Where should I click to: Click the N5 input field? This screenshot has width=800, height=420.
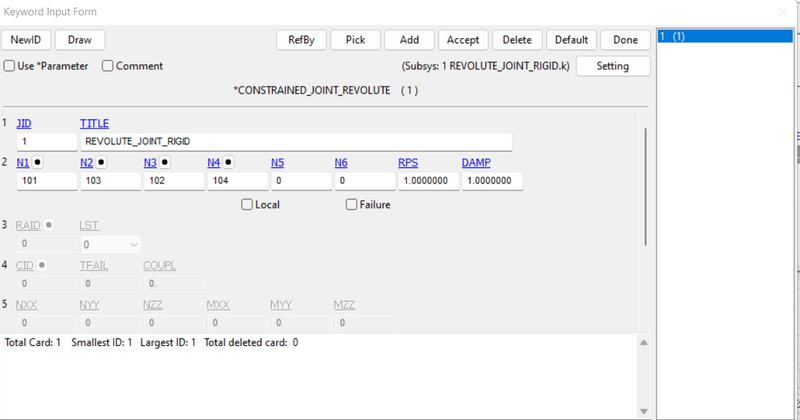(x=302, y=181)
